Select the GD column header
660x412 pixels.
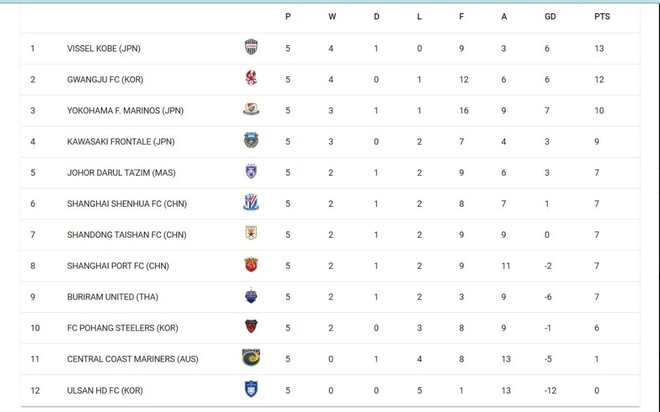point(550,17)
